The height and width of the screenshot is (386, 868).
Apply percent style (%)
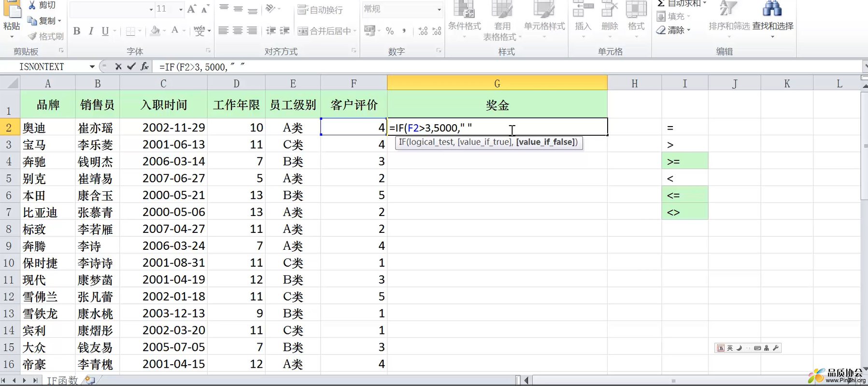point(390,31)
